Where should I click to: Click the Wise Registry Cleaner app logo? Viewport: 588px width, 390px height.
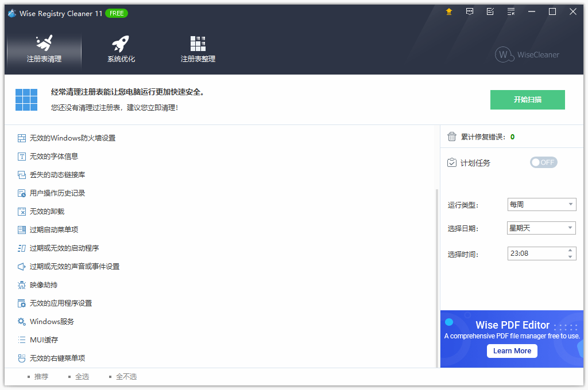pos(12,14)
